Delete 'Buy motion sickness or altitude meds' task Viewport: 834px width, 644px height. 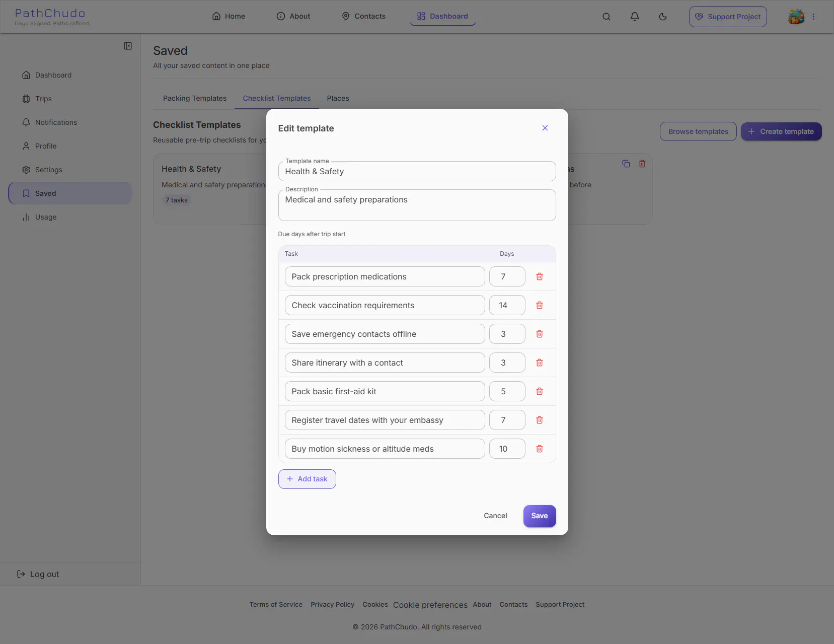pyautogui.click(x=540, y=449)
